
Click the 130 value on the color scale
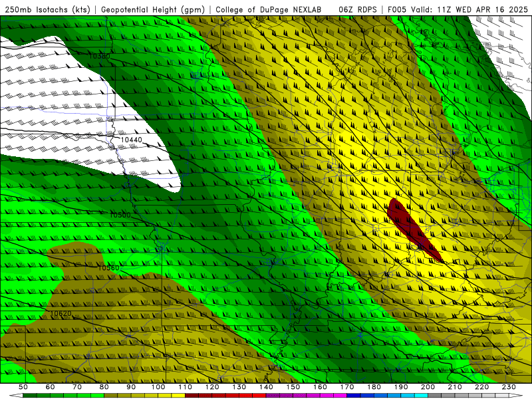239,387
